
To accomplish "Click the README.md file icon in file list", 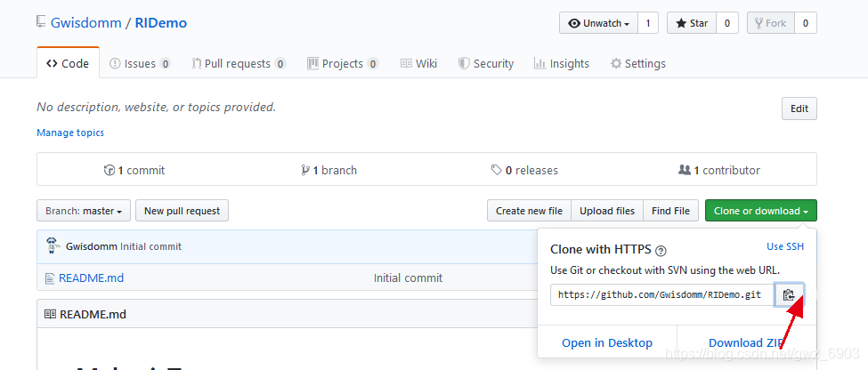I will pos(50,278).
